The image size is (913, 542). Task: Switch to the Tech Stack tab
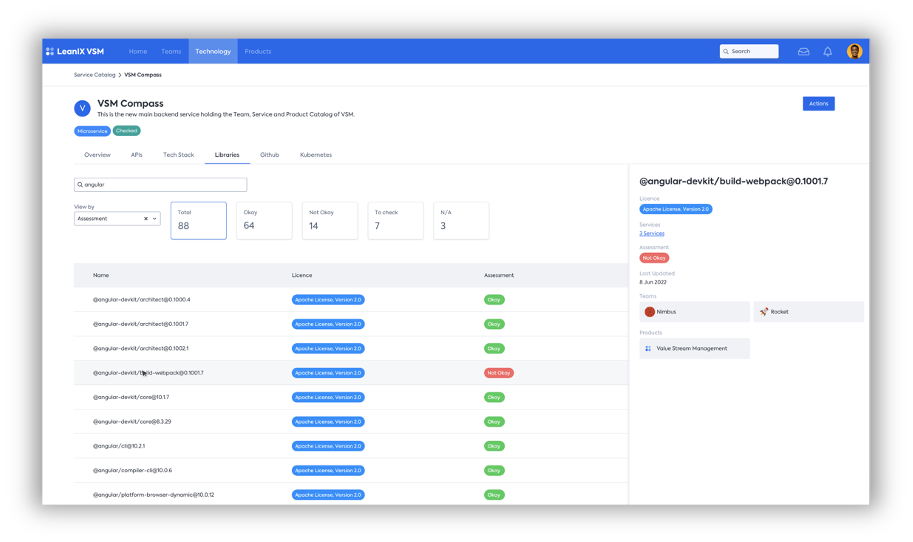[x=178, y=155]
